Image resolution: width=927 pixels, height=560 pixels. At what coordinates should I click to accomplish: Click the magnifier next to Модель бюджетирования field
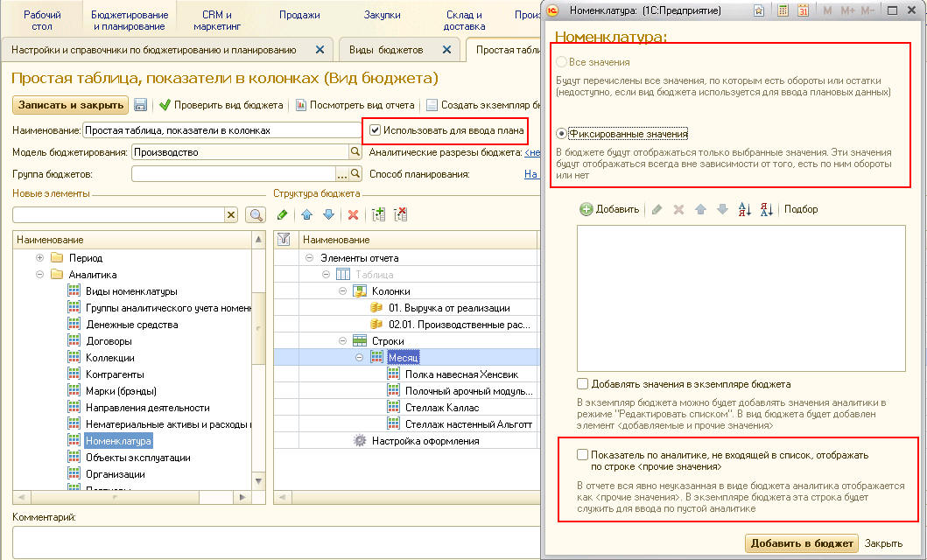pos(355,152)
